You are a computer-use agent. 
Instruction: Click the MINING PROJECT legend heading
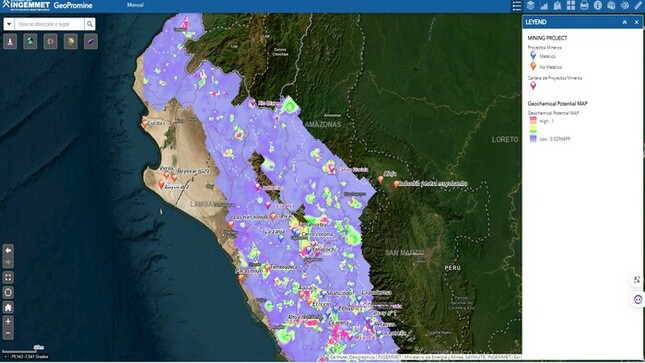click(x=547, y=38)
